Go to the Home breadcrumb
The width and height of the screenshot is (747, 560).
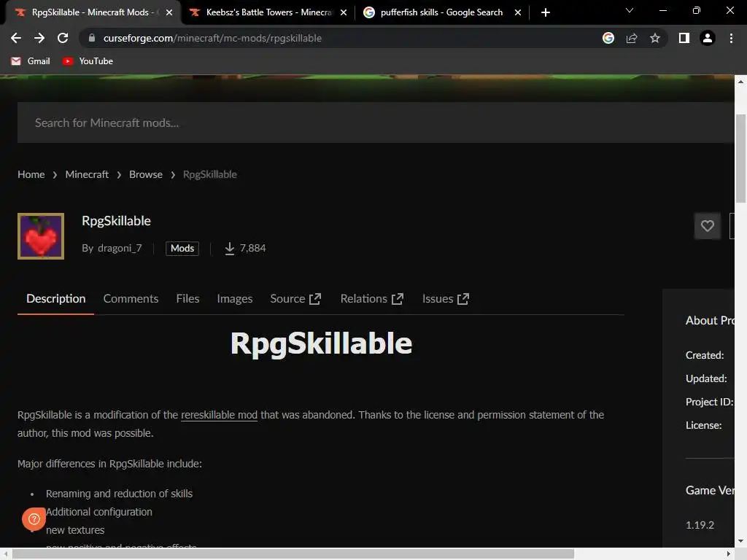31,174
